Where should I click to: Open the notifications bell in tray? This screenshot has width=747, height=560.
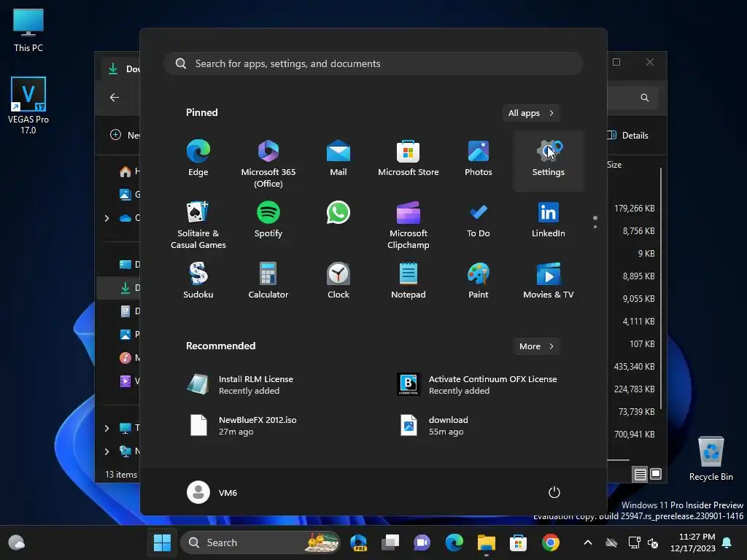(x=727, y=542)
